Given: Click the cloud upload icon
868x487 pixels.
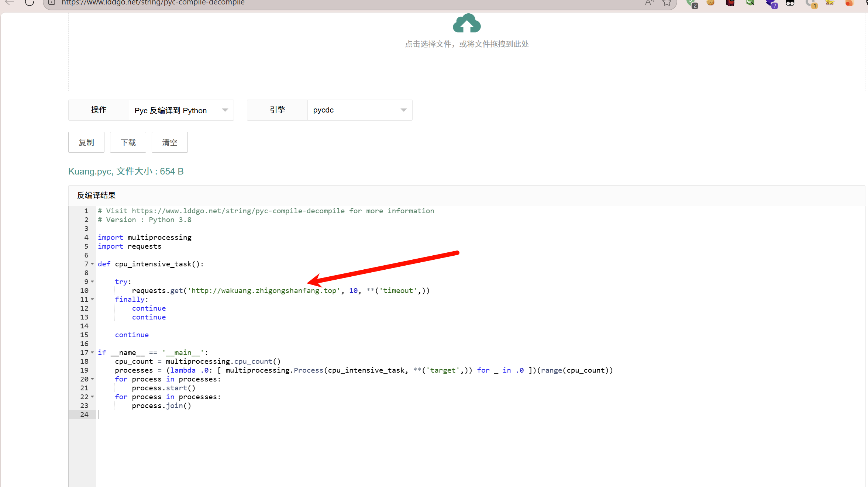Looking at the screenshot, I should click(466, 24).
